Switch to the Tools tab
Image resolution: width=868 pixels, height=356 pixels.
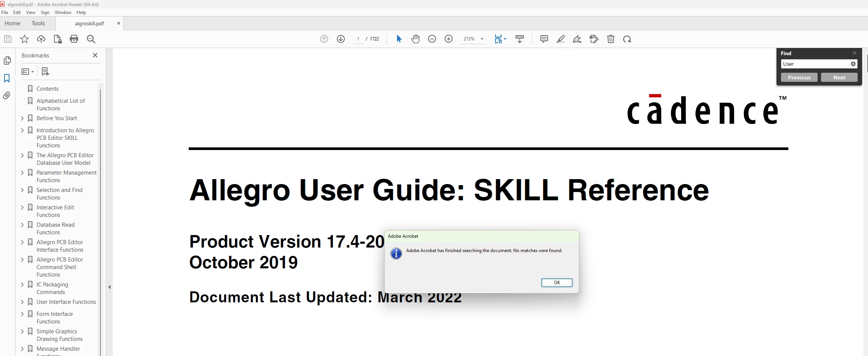click(38, 23)
